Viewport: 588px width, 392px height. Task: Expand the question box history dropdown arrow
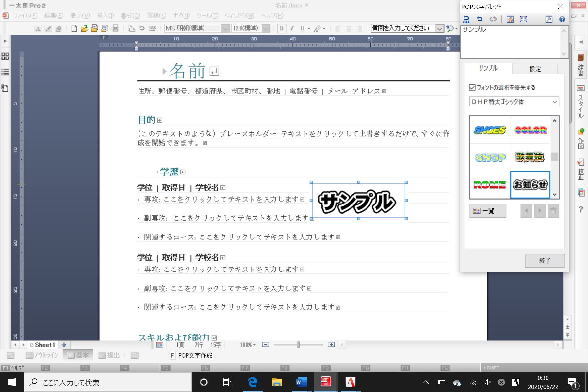pos(440,28)
